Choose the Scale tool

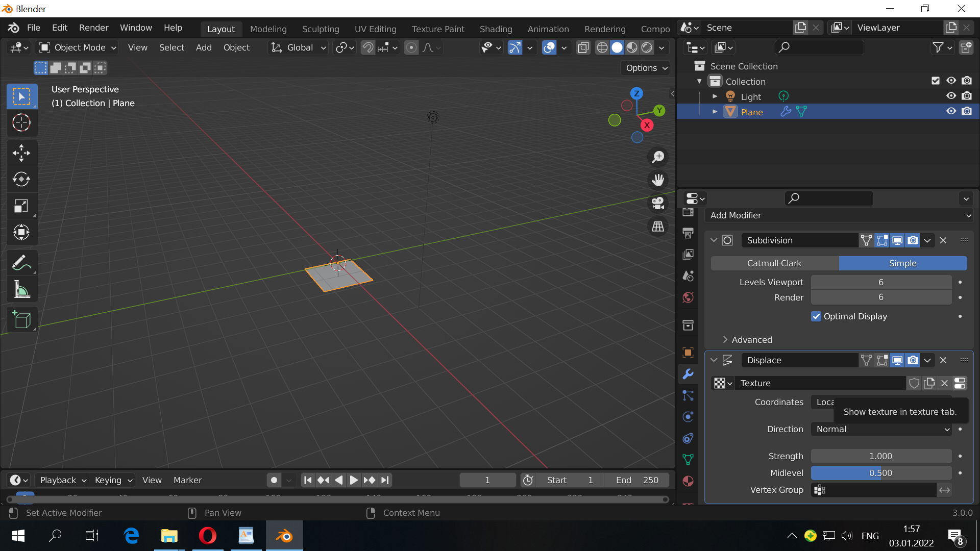click(21, 206)
